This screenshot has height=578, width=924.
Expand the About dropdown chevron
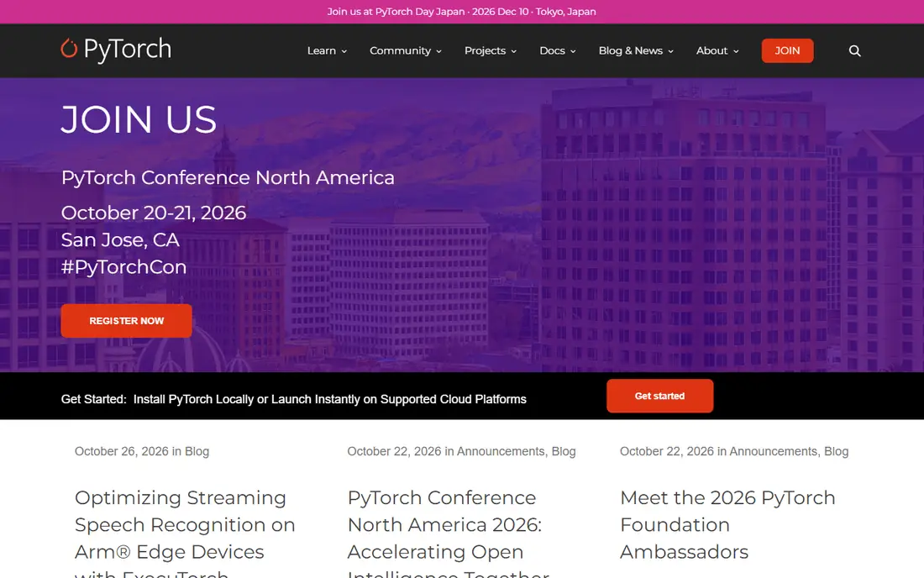[x=736, y=51]
